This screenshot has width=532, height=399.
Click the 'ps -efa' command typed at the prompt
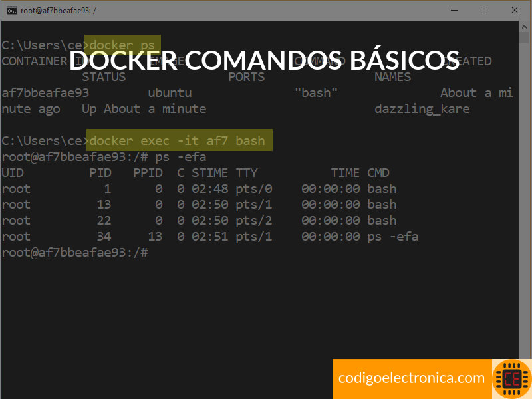pyautogui.click(x=180, y=157)
